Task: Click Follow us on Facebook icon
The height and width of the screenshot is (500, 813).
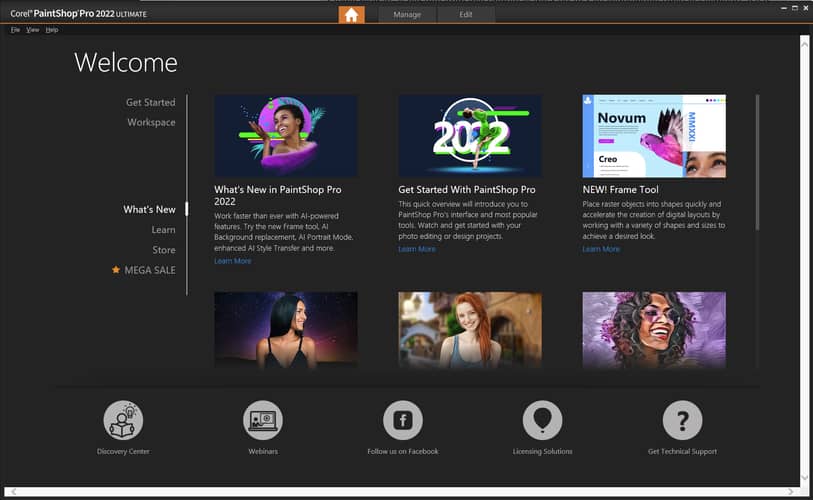Action: 402,420
